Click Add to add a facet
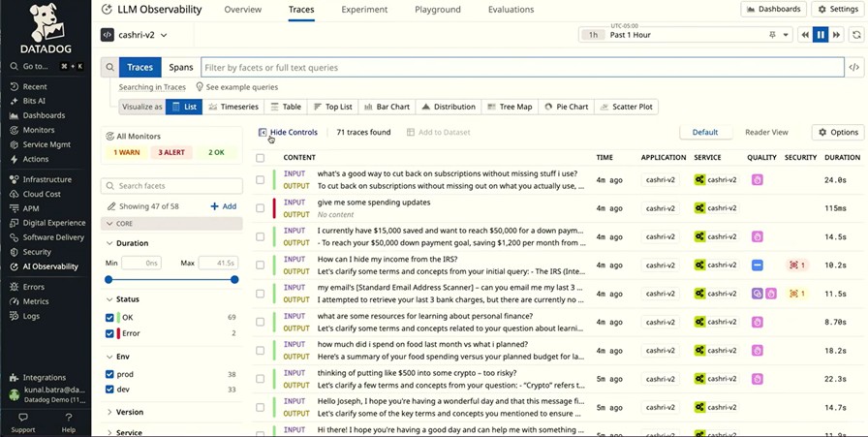The height and width of the screenshot is (437, 868). (224, 206)
